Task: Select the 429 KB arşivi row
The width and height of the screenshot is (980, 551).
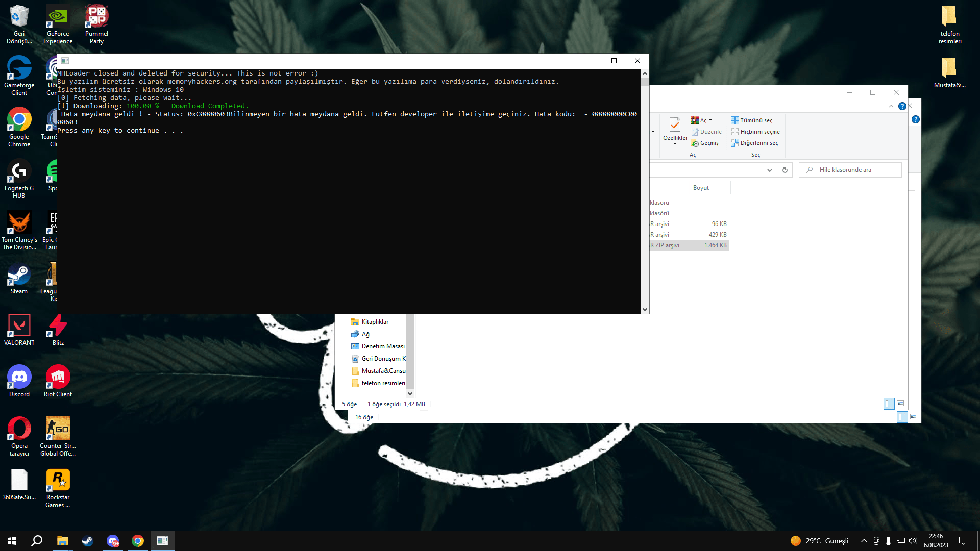Action: pos(689,235)
